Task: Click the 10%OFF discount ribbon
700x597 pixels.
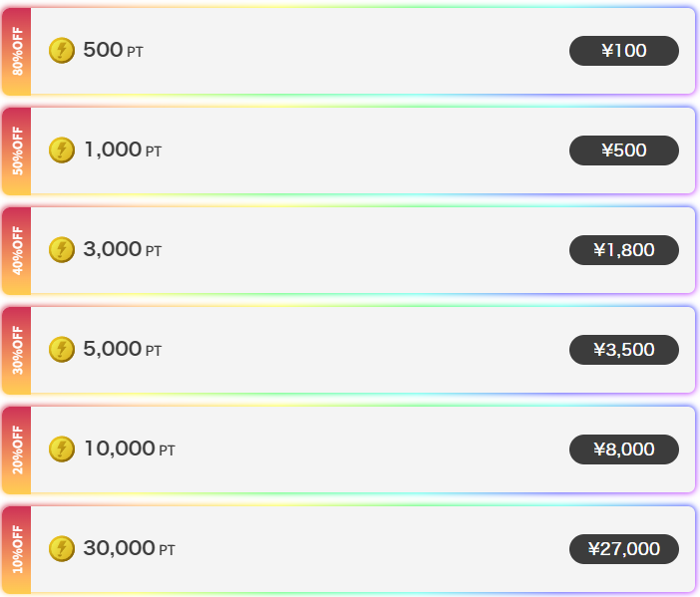Action: click(17, 549)
